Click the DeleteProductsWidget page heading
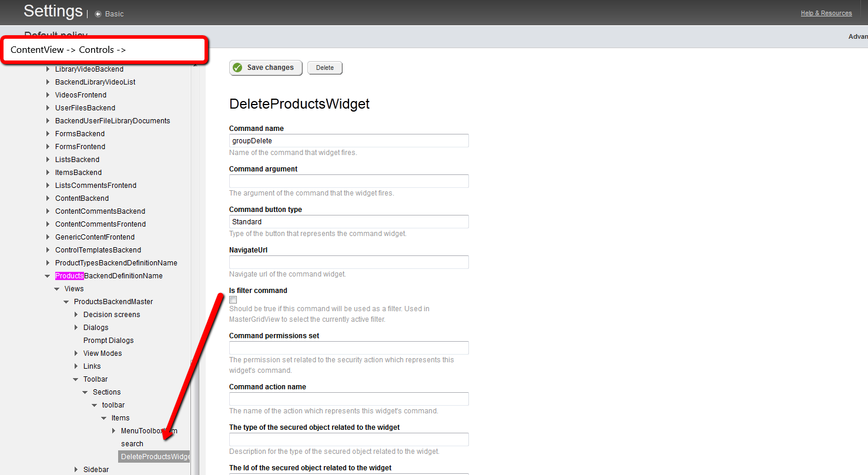 coord(300,104)
